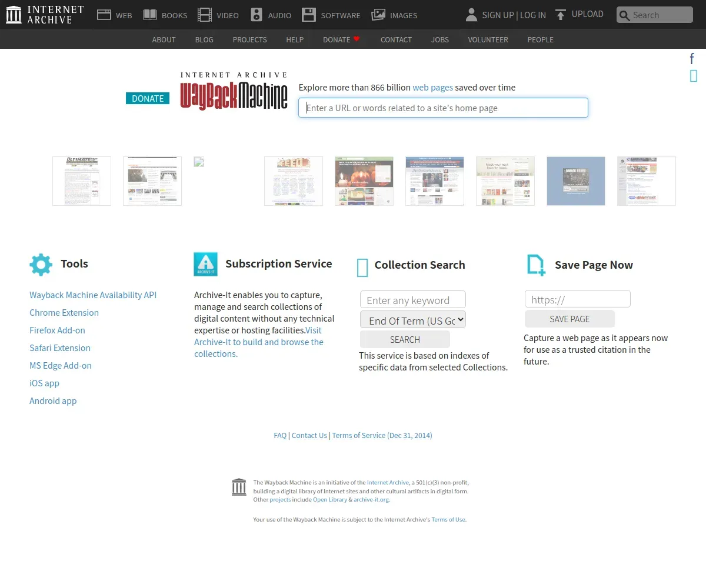The width and height of the screenshot is (706, 588).
Task: Focus the https:// Save Page field
Action: (578, 299)
